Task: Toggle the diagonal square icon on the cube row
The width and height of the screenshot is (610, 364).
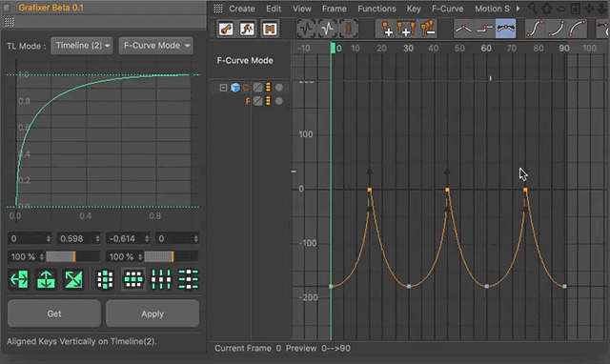Action: [257, 88]
